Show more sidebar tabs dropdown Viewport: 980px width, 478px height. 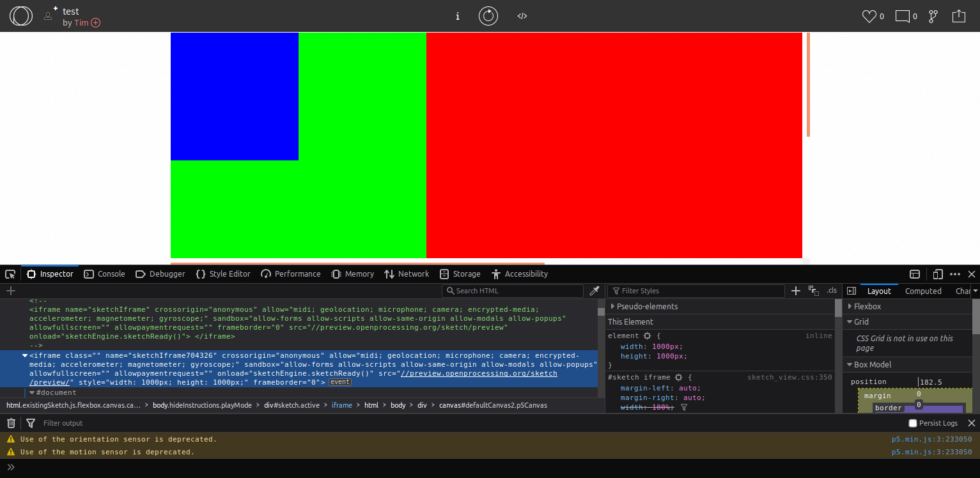tap(975, 291)
